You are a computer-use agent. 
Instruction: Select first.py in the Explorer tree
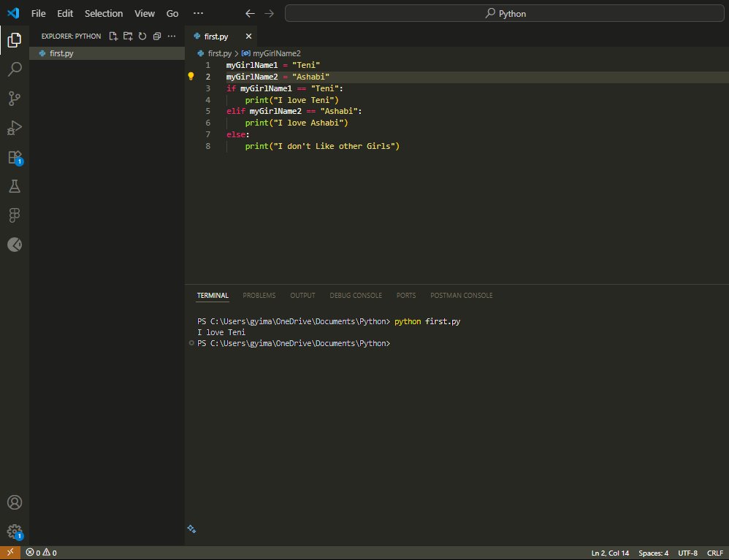(107, 53)
